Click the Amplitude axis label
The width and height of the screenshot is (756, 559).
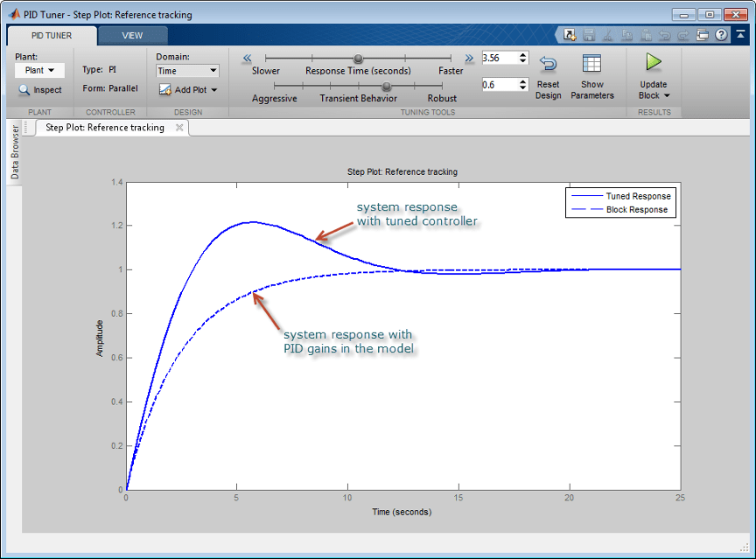(x=100, y=339)
